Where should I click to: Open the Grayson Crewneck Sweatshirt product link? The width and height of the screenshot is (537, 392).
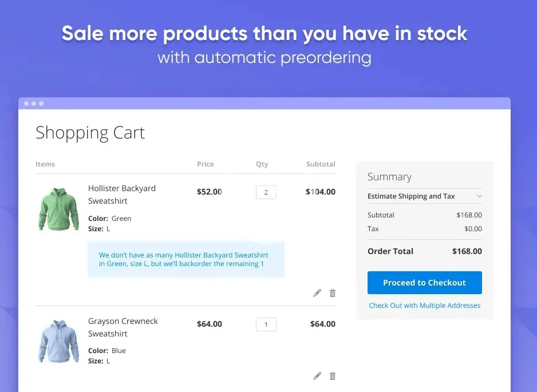[123, 327]
